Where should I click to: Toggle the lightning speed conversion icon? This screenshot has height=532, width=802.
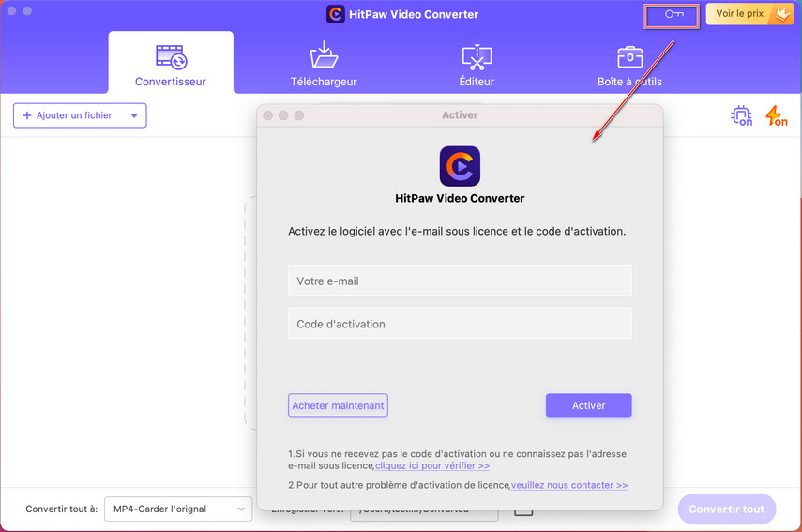[776, 115]
